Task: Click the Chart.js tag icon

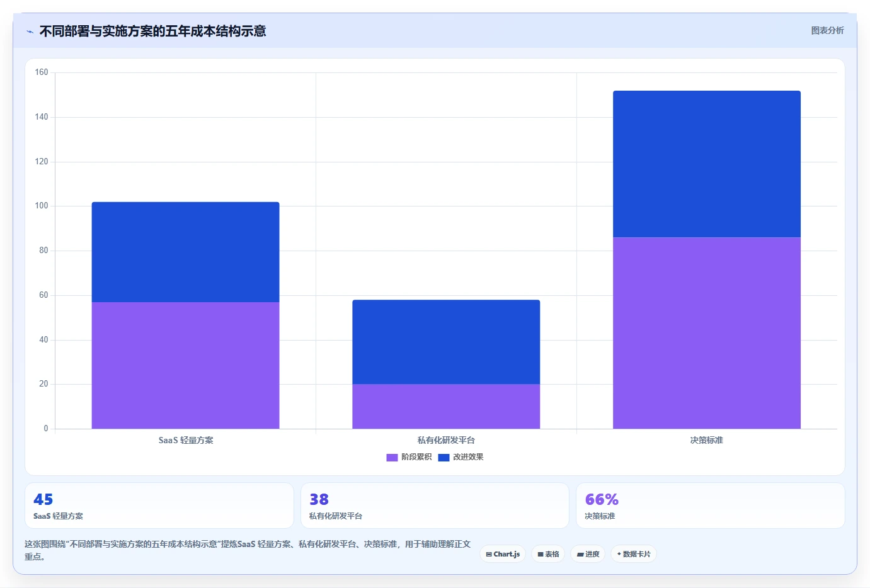Action: [489, 555]
